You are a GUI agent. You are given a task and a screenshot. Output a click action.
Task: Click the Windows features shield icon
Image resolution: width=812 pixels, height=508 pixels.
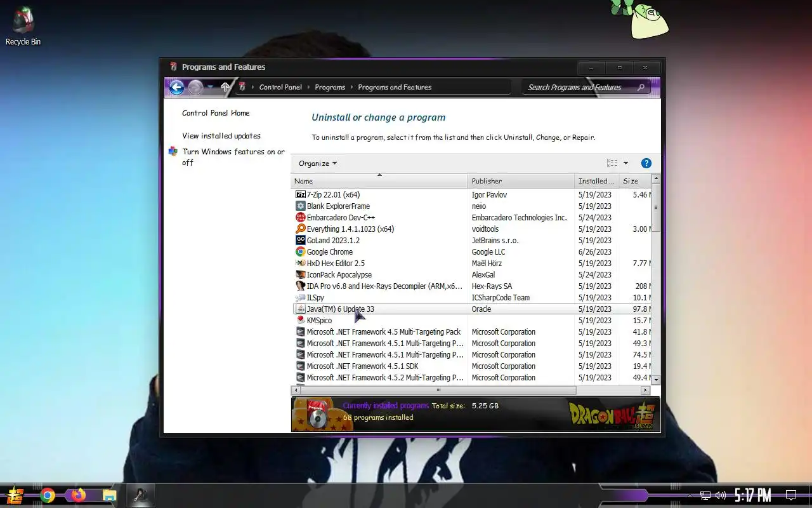[x=173, y=152]
